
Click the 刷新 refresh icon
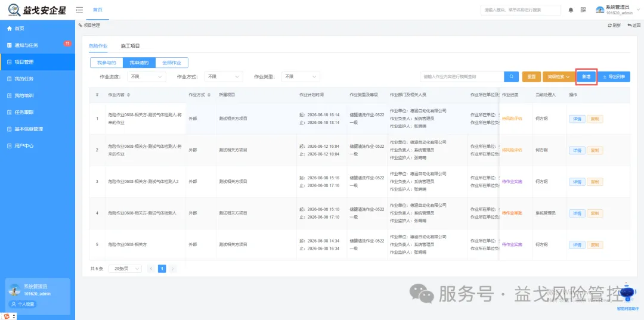610,26
